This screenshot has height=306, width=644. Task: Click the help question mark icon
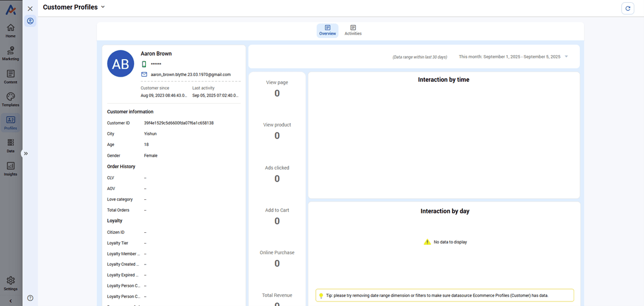tap(30, 298)
